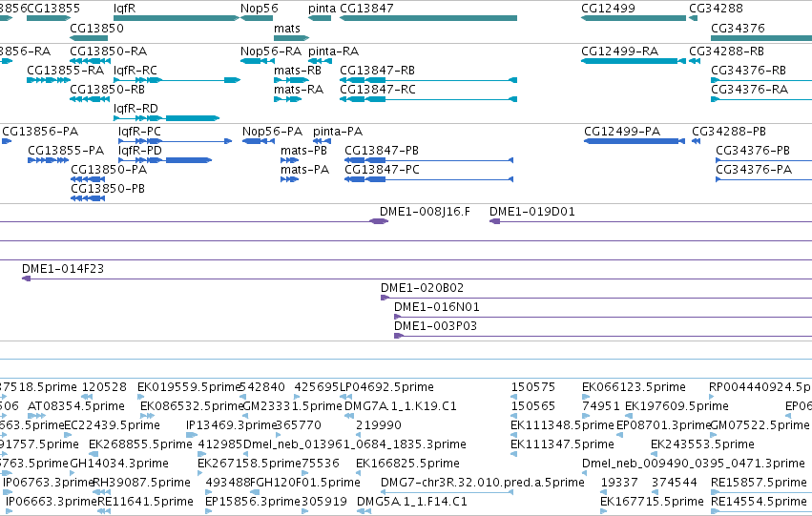Select EST AT08354.5prime
The height and width of the screenshot is (516, 812).
click(x=76, y=406)
